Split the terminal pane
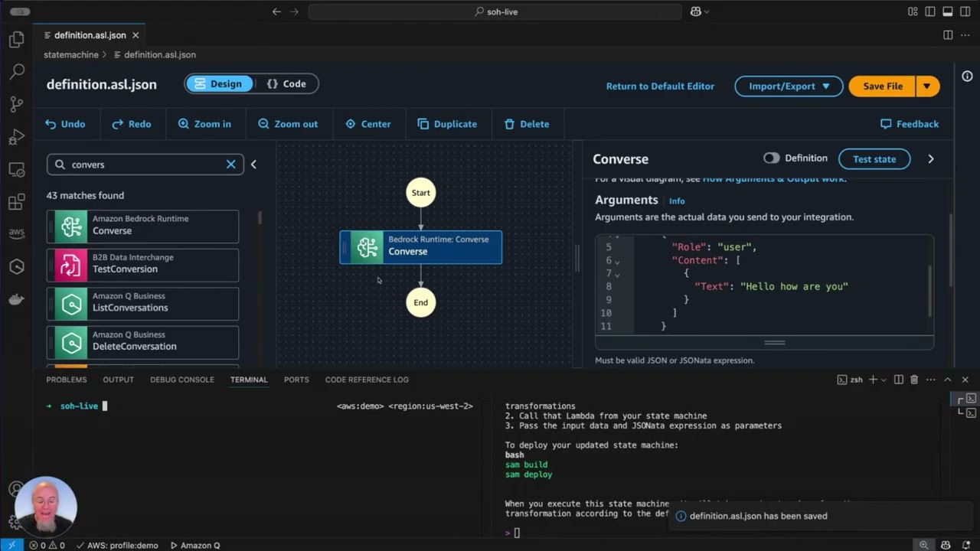The image size is (980, 551). click(899, 380)
